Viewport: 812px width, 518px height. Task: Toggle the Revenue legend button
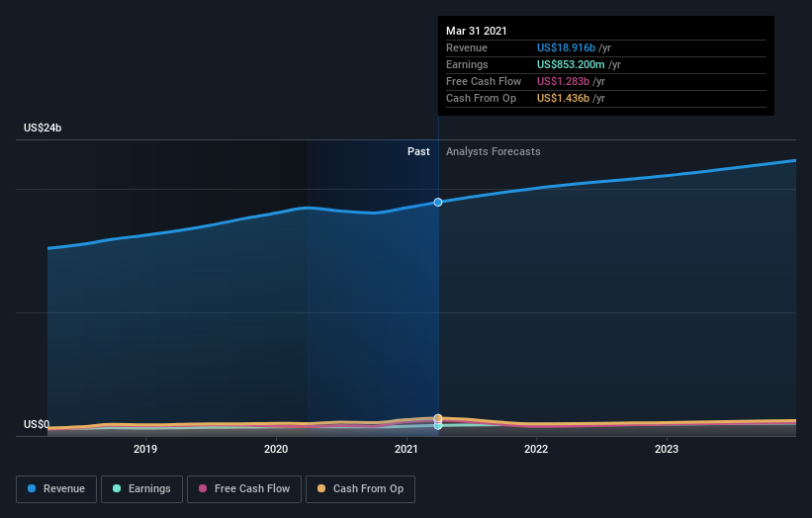(x=56, y=489)
